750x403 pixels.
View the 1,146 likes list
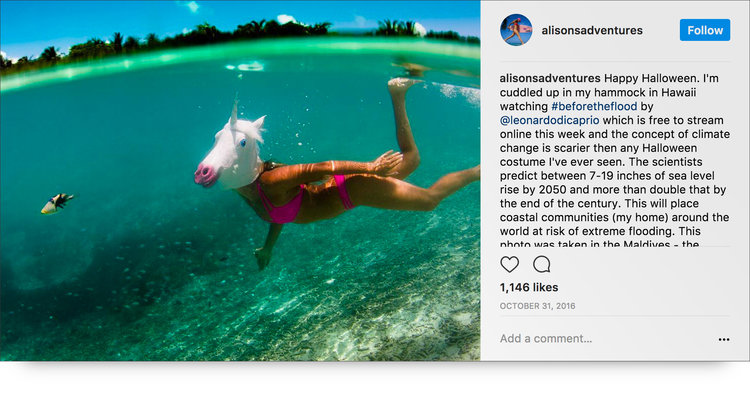[x=529, y=287]
